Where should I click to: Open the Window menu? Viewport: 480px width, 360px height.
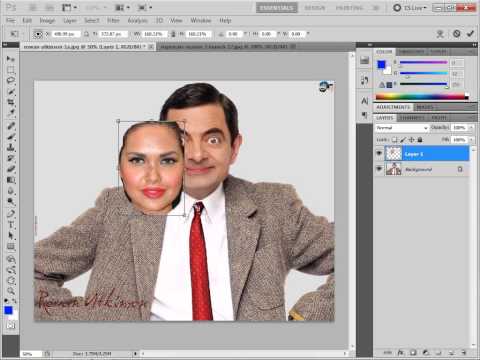coord(201,21)
